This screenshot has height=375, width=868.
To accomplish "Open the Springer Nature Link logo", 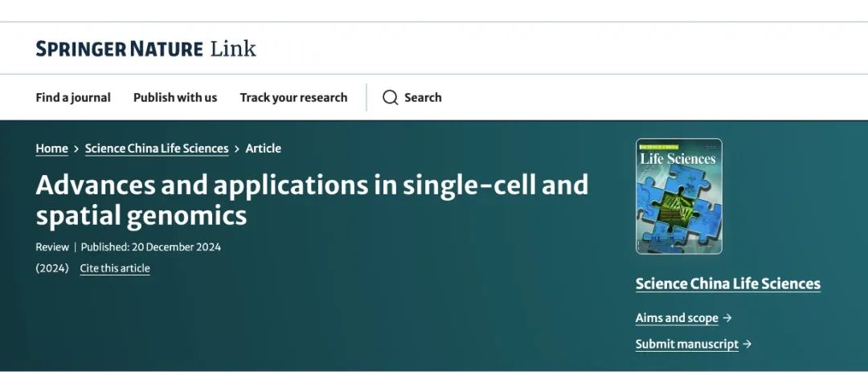I will [146, 49].
